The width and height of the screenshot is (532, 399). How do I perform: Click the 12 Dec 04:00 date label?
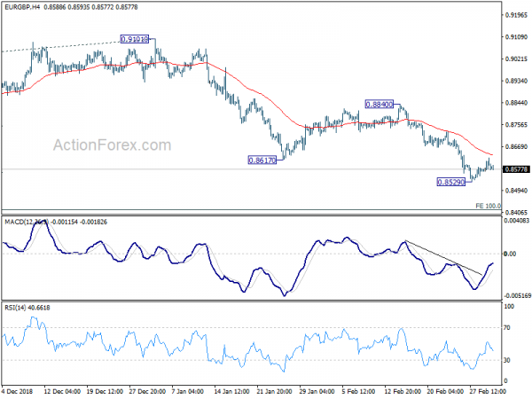pos(62,391)
